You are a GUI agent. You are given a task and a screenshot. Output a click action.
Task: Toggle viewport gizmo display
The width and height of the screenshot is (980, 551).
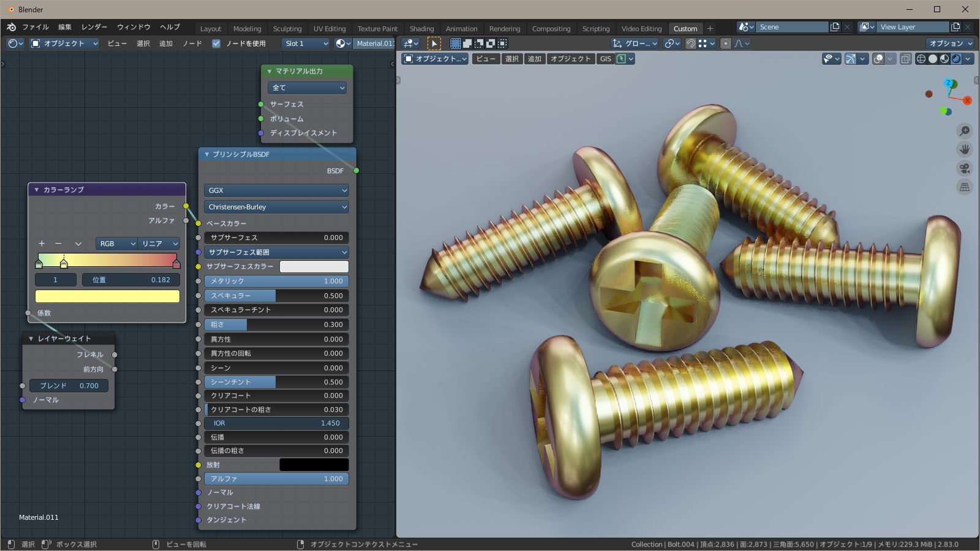tap(851, 59)
